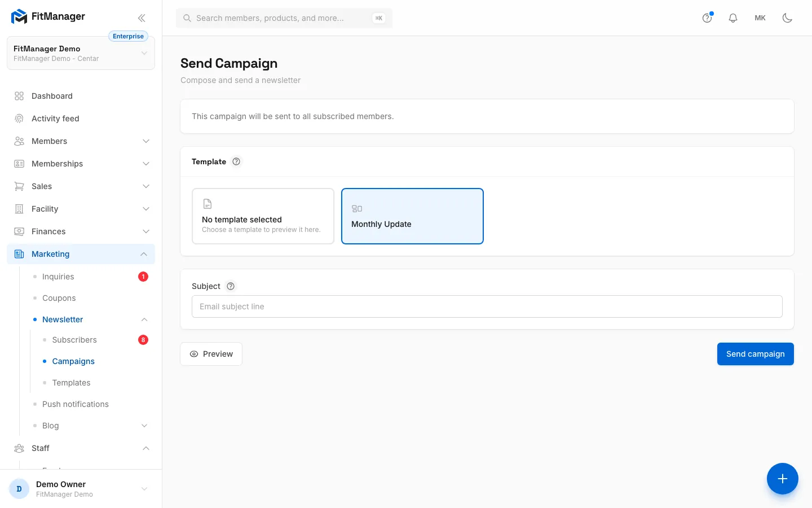
Task: Click the Memberships card icon
Action: point(19,164)
